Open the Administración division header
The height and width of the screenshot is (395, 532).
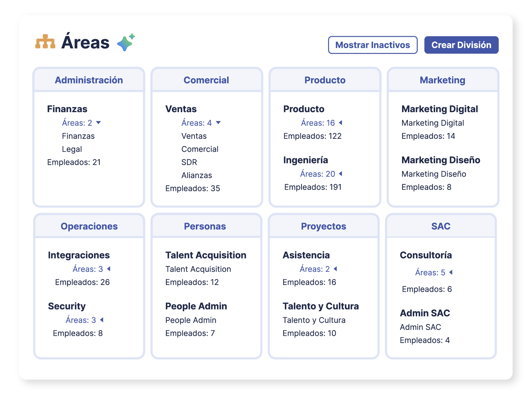pyautogui.click(x=89, y=80)
